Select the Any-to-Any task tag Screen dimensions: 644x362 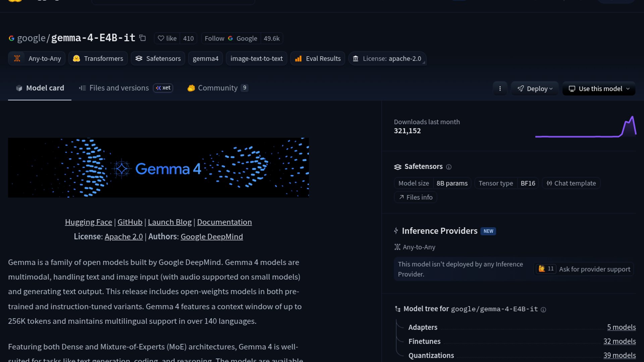[x=37, y=59]
